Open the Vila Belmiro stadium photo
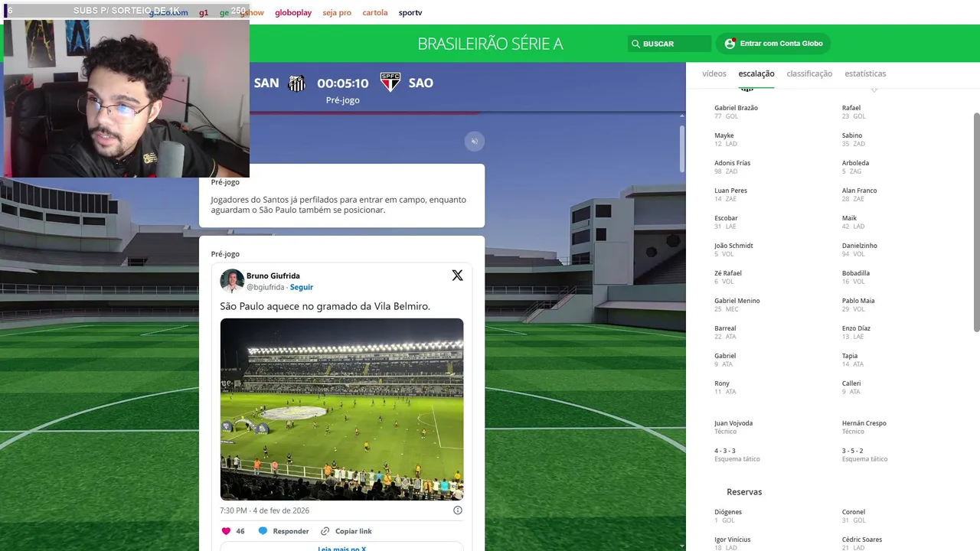980x551 pixels. (x=342, y=409)
